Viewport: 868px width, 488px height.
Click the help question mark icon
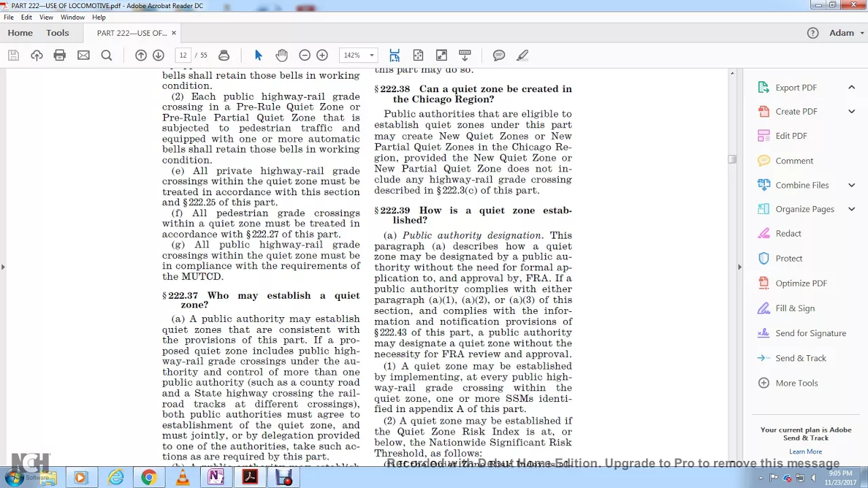[x=813, y=33]
